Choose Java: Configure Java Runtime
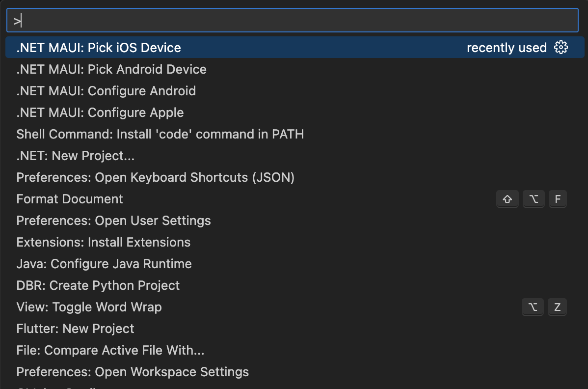The height and width of the screenshot is (389, 588). [104, 264]
